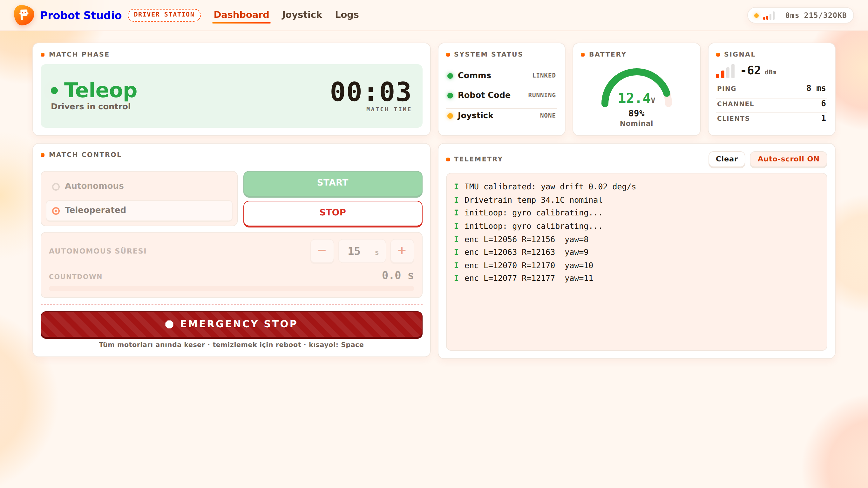Click 'enc L=12077 R=12177 yaw=11' log line
The height and width of the screenshot is (488, 868).
click(x=529, y=278)
